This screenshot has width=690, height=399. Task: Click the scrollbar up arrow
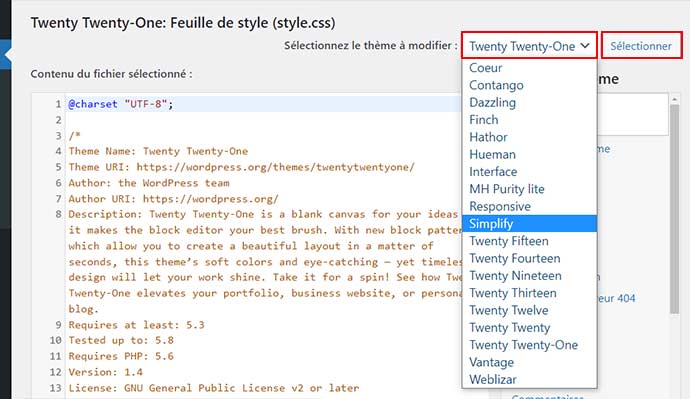coord(675,100)
